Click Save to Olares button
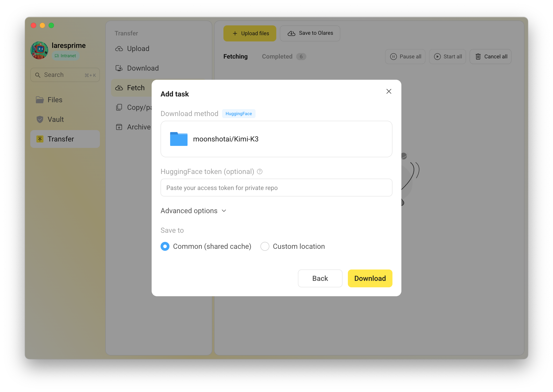 pyautogui.click(x=310, y=33)
